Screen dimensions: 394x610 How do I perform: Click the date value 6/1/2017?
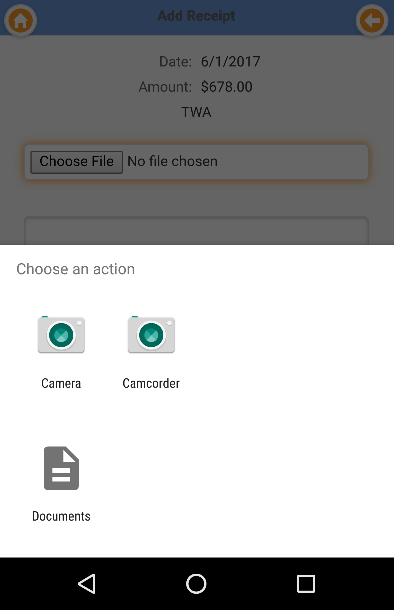(x=231, y=61)
